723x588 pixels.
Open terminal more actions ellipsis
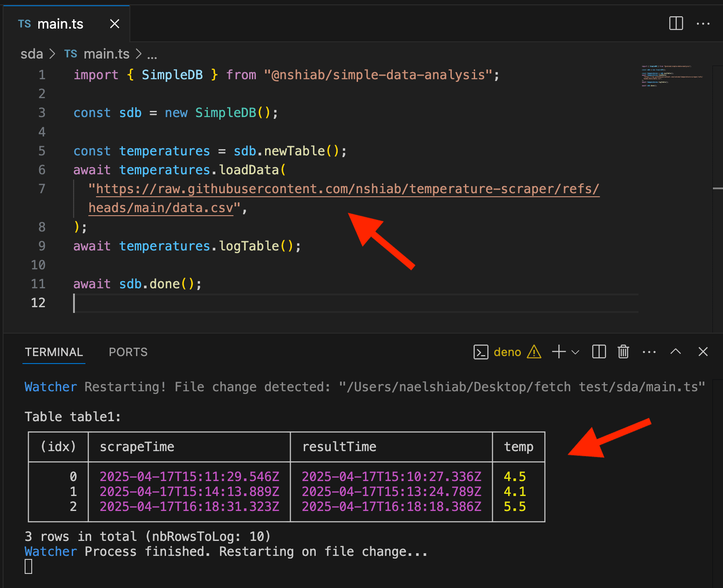click(x=649, y=352)
